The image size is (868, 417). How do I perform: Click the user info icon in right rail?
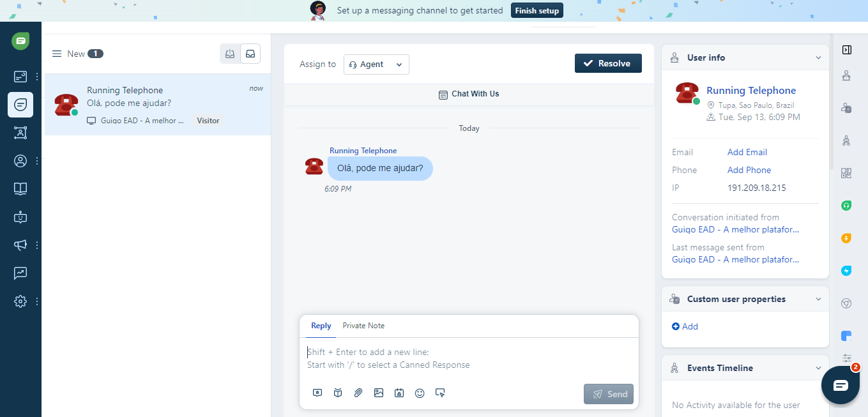pyautogui.click(x=846, y=76)
